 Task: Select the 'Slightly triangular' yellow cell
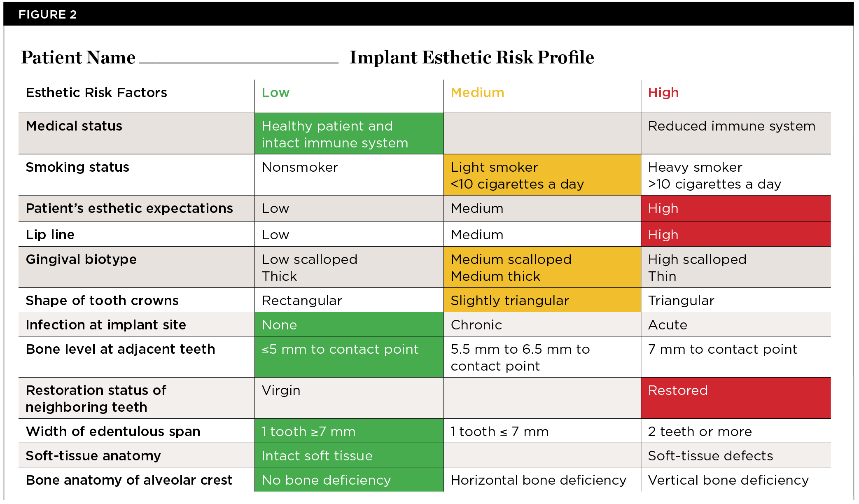(x=542, y=300)
